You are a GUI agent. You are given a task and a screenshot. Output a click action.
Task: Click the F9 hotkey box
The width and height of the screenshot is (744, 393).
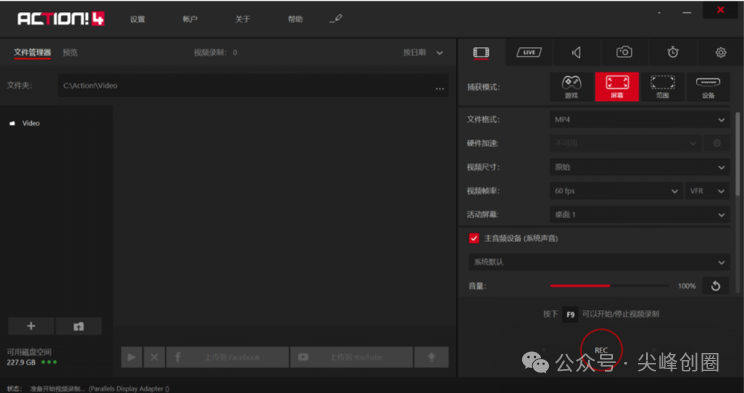[x=570, y=314]
